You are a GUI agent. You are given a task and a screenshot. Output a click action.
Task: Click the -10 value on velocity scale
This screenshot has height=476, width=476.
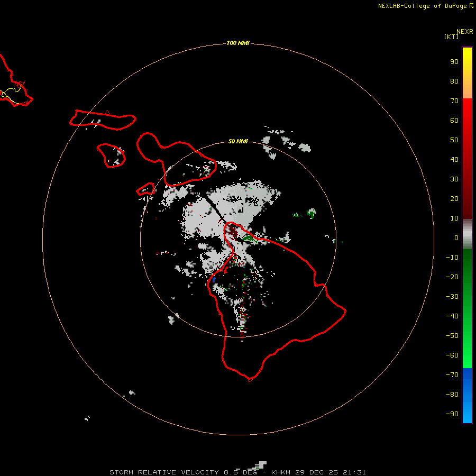point(452,258)
